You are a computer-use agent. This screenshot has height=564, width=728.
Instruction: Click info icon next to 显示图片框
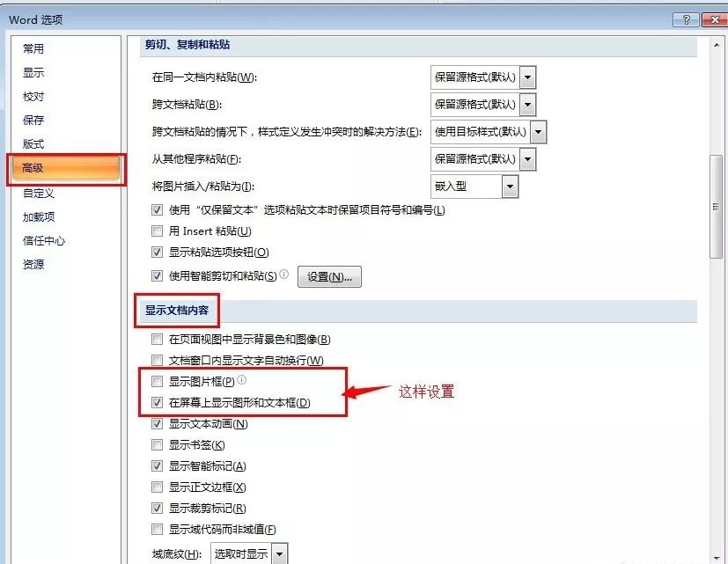[x=242, y=380]
